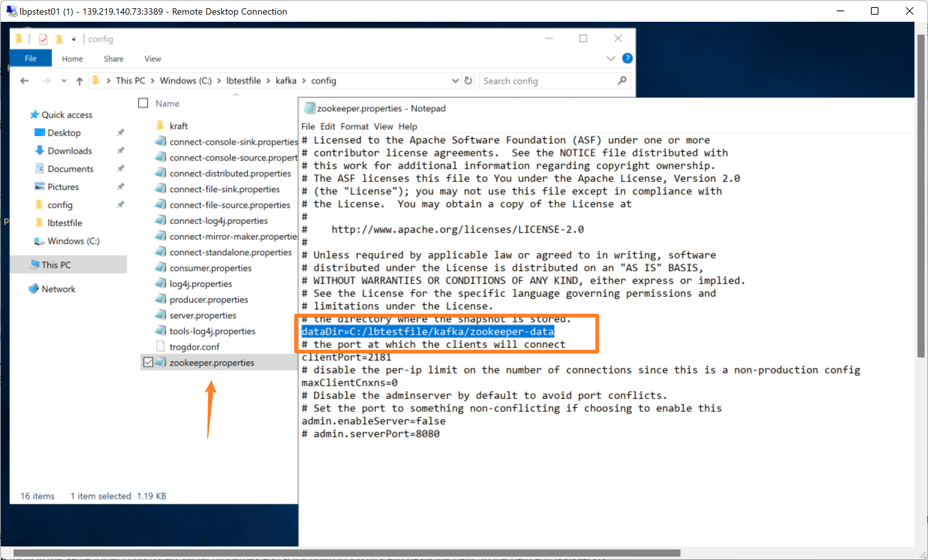Toggle the select-all checkbox beside Name
The height and width of the screenshot is (560, 928).
[143, 103]
